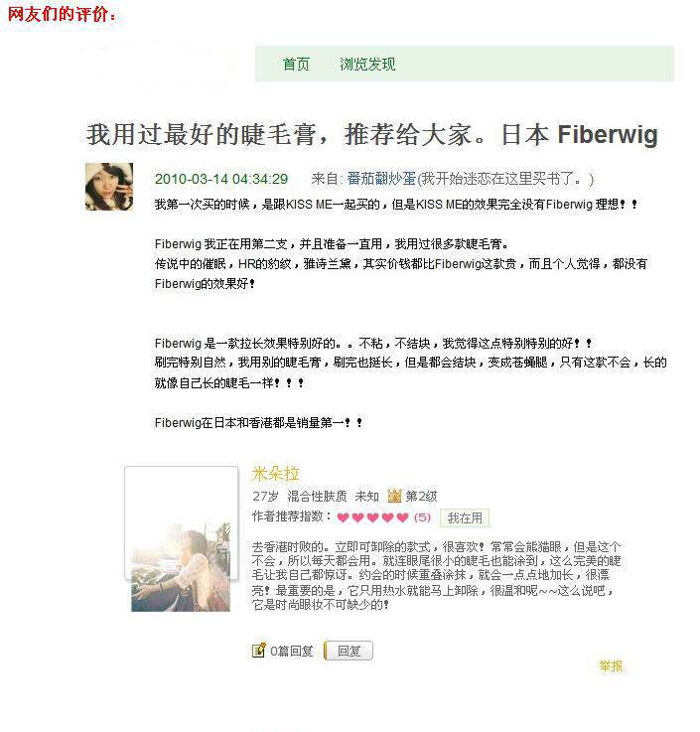
Task: Open the 0篇回复 replies count
Action: 292,651
